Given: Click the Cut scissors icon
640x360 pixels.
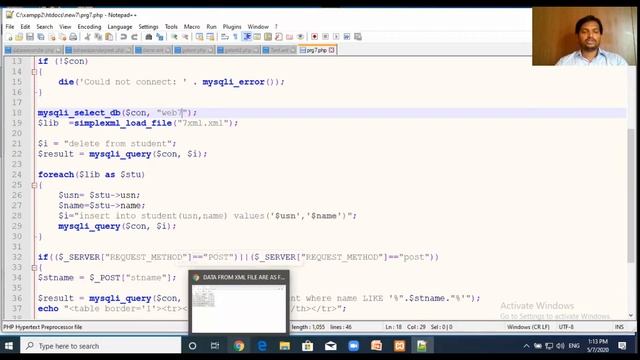Looking at the screenshot, I should [87, 37].
